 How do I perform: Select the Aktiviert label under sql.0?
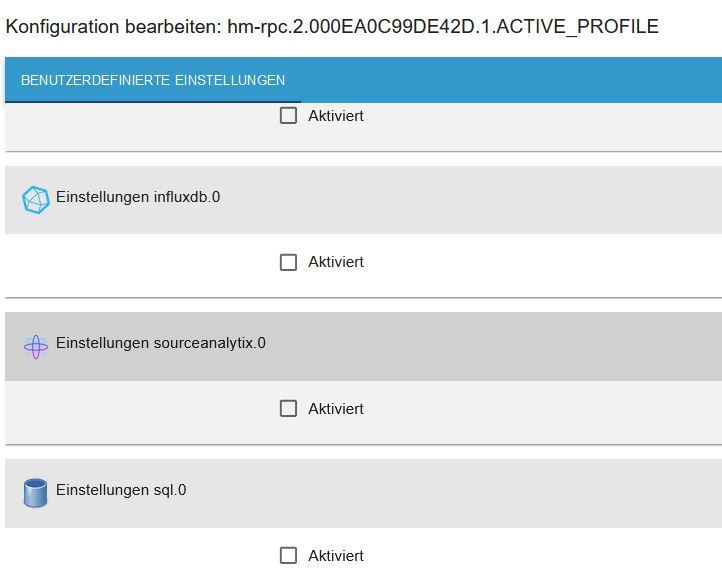336,555
